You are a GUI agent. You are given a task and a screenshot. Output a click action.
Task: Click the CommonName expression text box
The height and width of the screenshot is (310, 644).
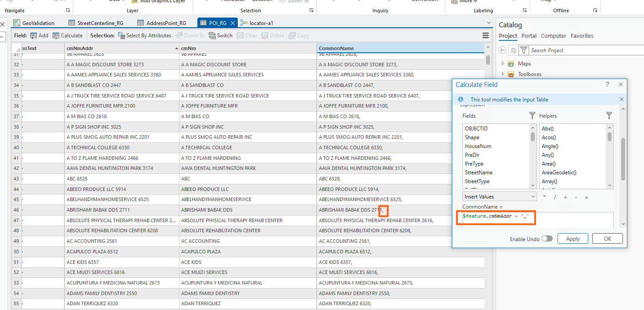[537, 219]
